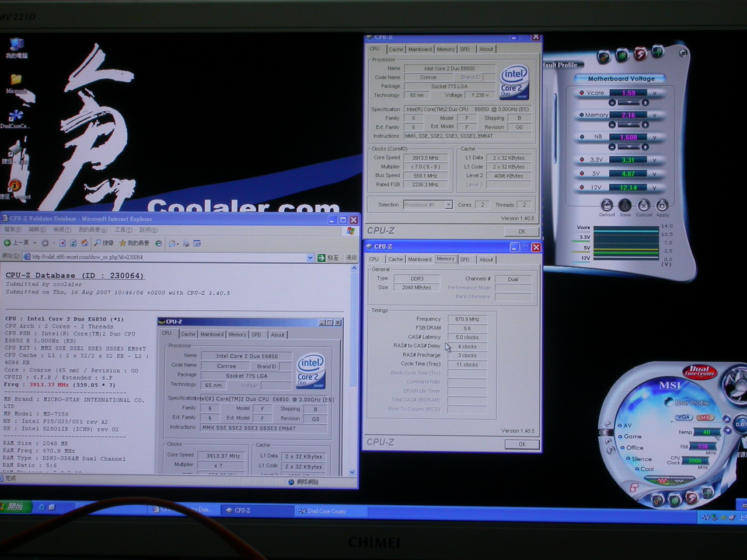This screenshot has height=560, width=747.
Task: Select the AV mode in Dual Core Center
Action: (x=624, y=425)
